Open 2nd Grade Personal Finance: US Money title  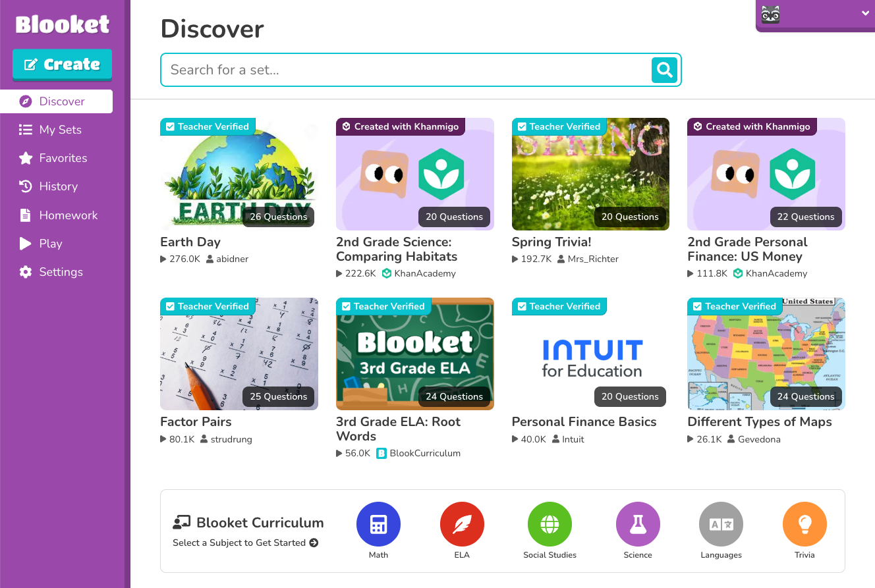747,249
